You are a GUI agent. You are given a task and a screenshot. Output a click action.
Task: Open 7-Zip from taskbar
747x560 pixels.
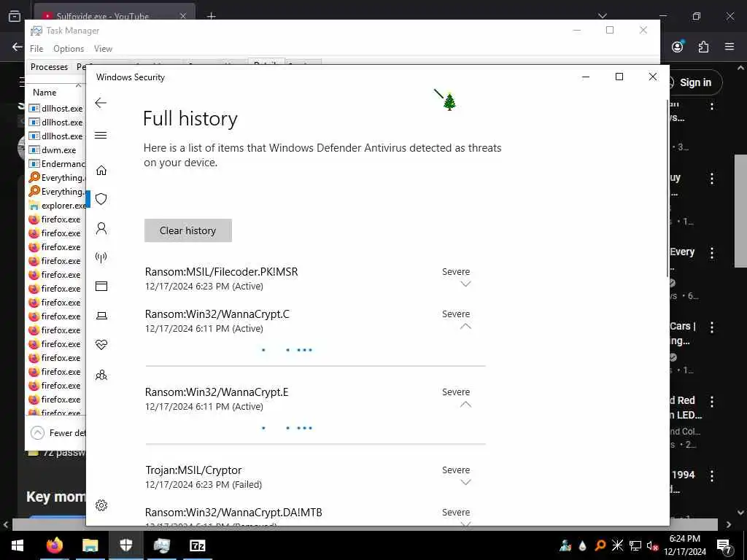point(197,545)
